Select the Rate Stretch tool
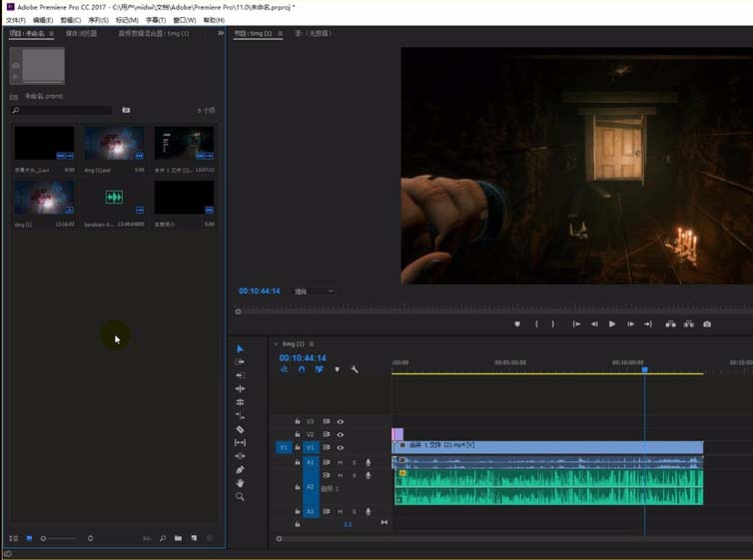The image size is (753, 560). pyautogui.click(x=240, y=415)
